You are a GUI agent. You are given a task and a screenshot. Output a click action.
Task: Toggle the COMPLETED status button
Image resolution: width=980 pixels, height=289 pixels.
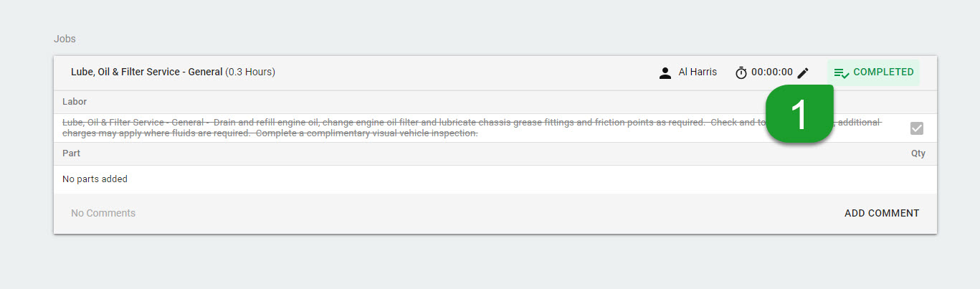click(873, 72)
